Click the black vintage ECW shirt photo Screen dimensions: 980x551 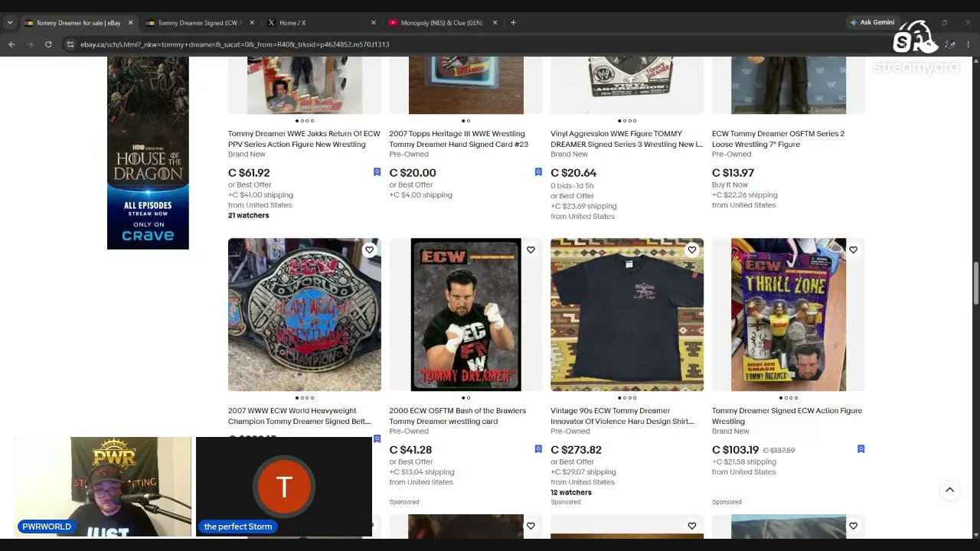(x=627, y=315)
